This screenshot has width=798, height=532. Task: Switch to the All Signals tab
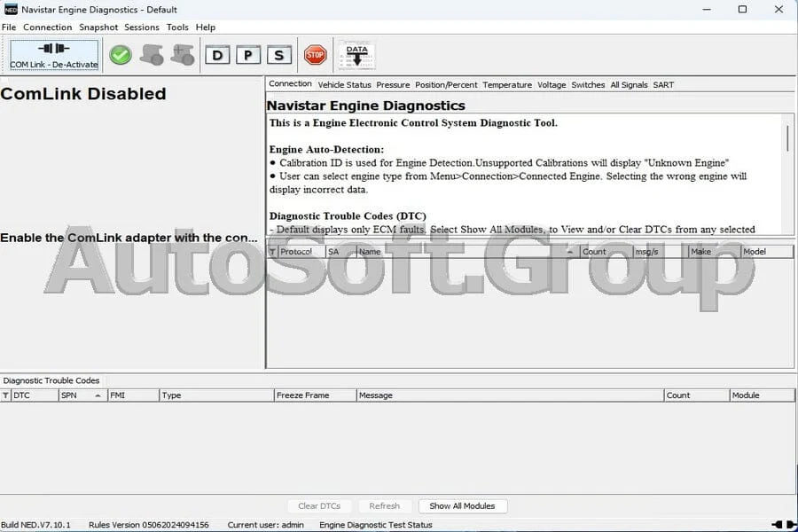(x=629, y=85)
